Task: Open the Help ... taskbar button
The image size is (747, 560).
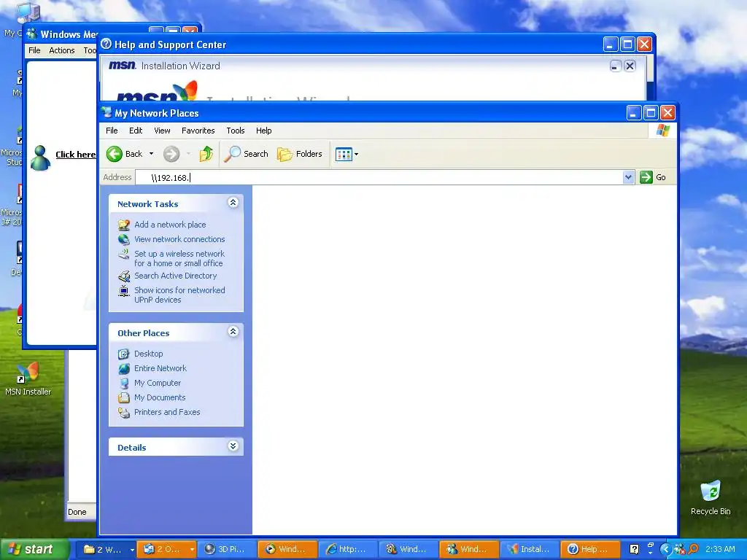Action: (x=589, y=549)
